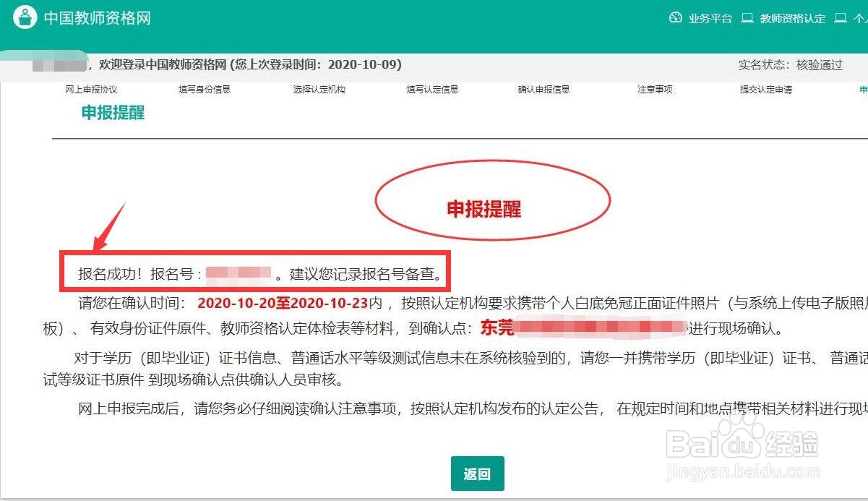Click the user avatar icon in the header
Viewport: 868px width, 501px height.
click(25, 15)
